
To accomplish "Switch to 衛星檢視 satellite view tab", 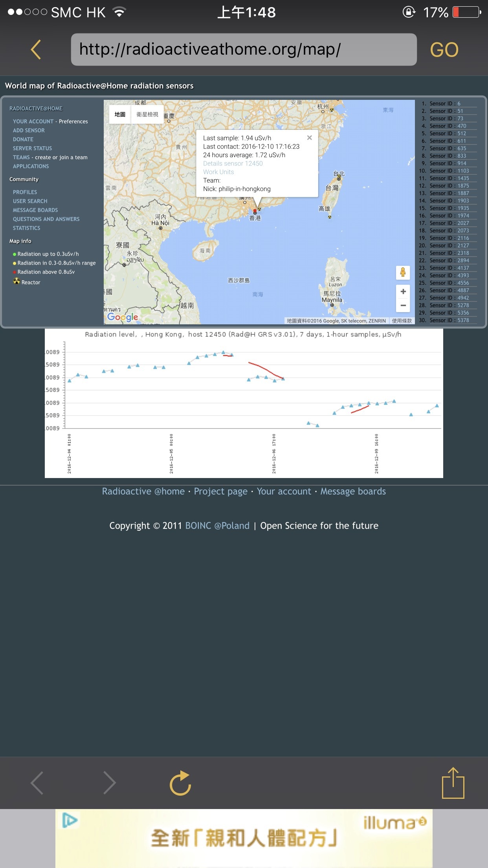I will click(147, 114).
